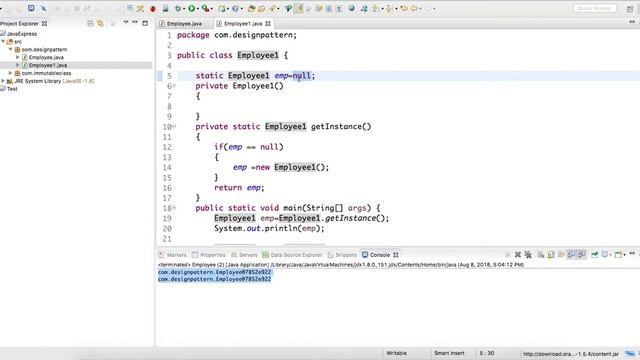640x360 pixels.
Task: Clear the Console output
Action: (x=540, y=255)
